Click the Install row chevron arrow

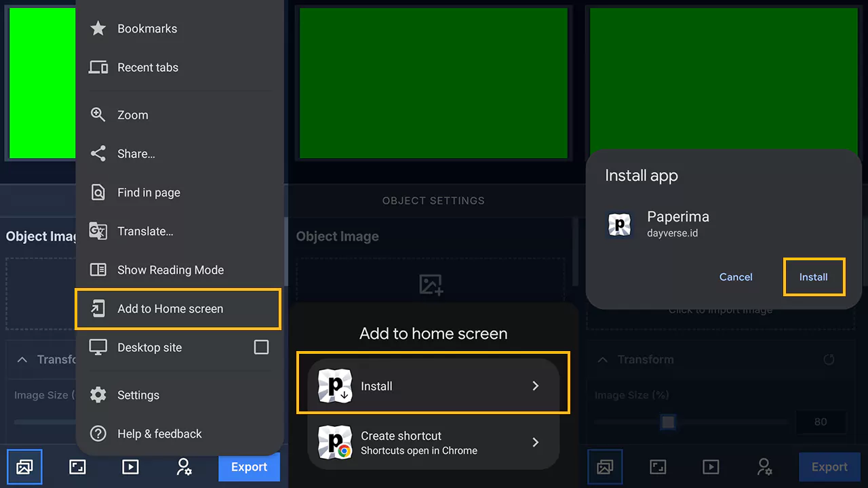(x=536, y=386)
